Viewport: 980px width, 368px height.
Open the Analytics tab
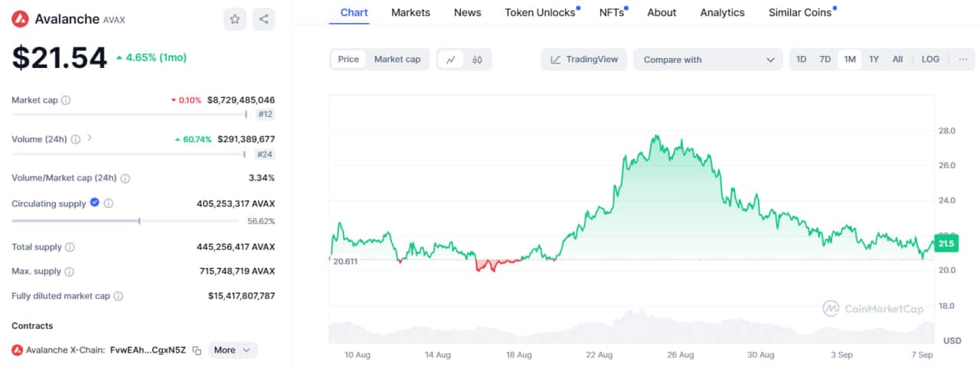click(722, 12)
